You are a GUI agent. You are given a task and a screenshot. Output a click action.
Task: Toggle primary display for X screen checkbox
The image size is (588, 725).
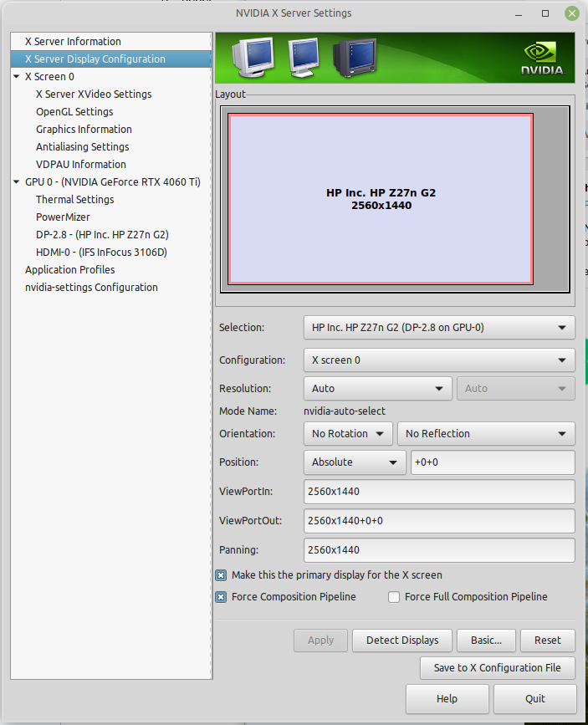pyautogui.click(x=221, y=575)
